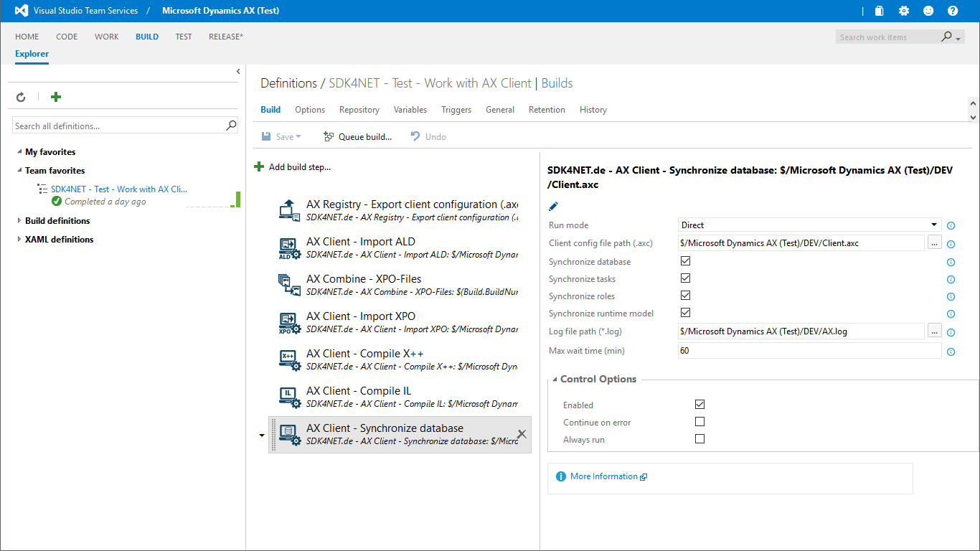The width and height of the screenshot is (980, 551).
Task: Browse for Log file path
Action: (934, 331)
